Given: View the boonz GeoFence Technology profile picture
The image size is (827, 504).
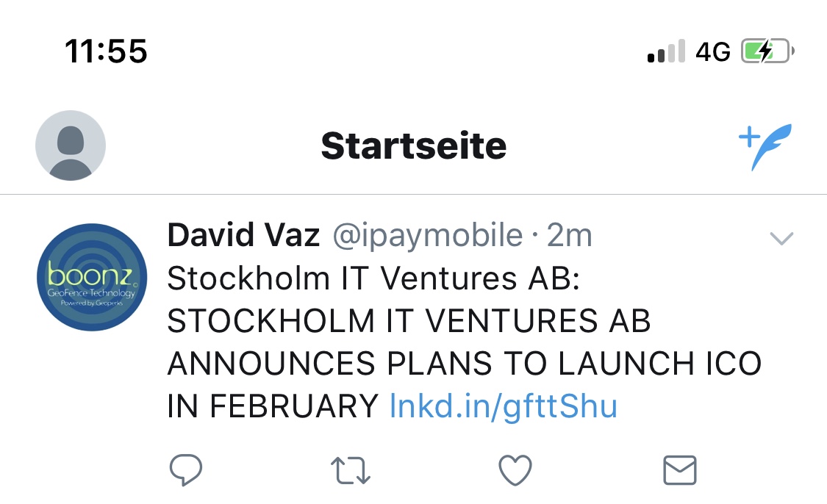Looking at the screenshot, I should 91,281.
